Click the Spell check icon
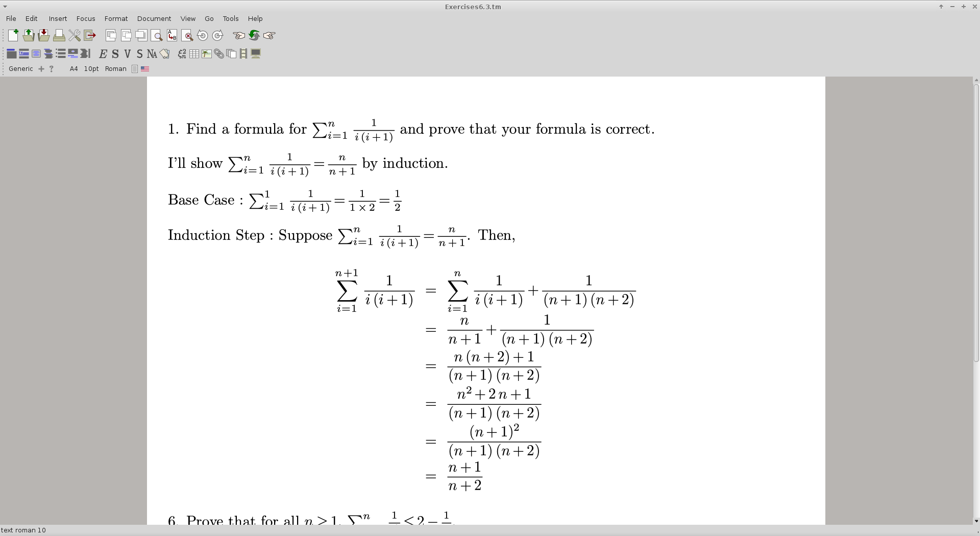Image resolution: width=980 pixels, height=536 pixels. tap(187, 35)
